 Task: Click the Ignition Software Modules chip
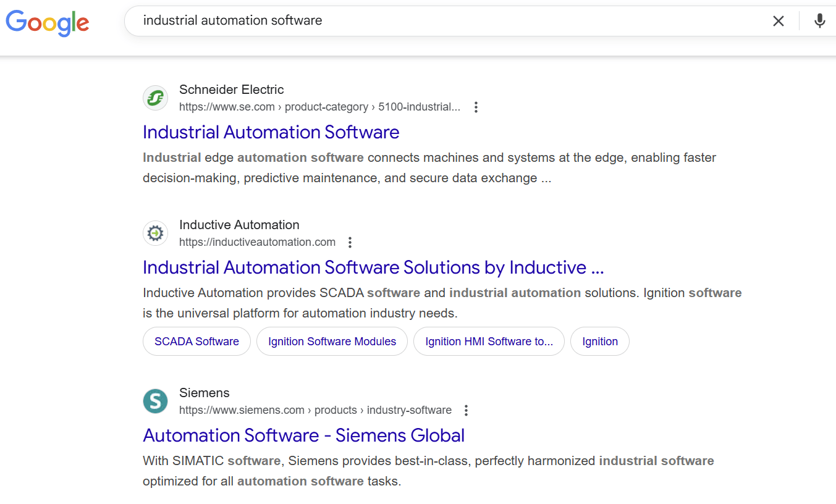[332, 341]
